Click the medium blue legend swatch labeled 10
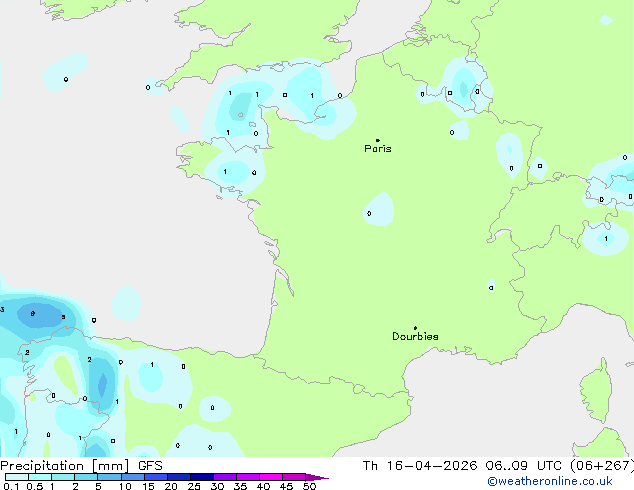 [133, 477]
